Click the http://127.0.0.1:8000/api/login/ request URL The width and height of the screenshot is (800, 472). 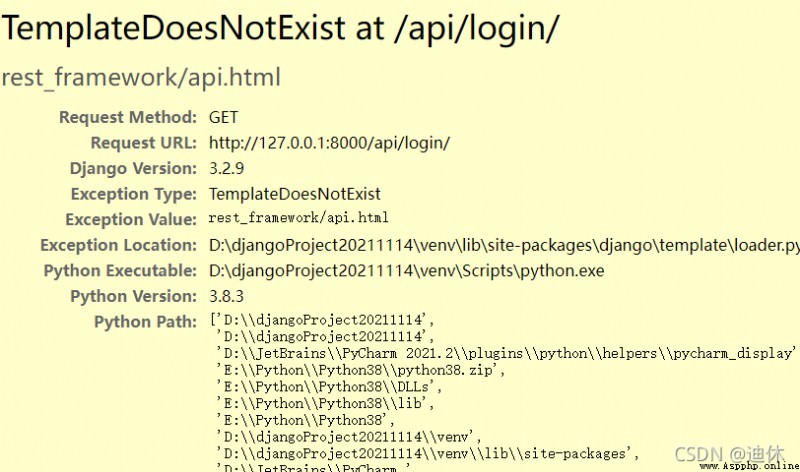coord(330,143)
